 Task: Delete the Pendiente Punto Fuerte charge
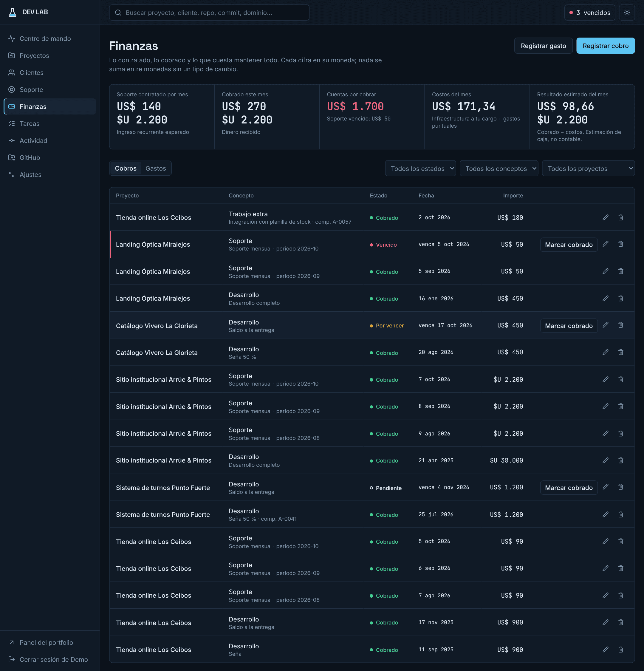620,487
